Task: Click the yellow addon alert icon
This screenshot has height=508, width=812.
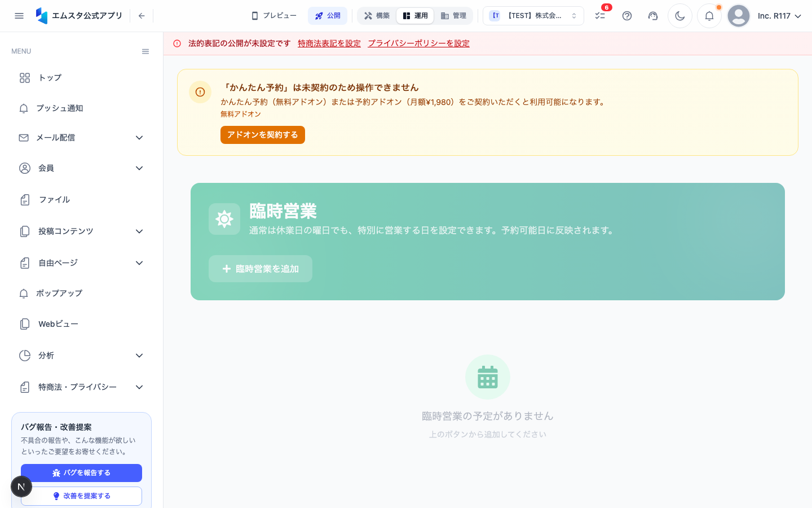Action: point(200,92)
